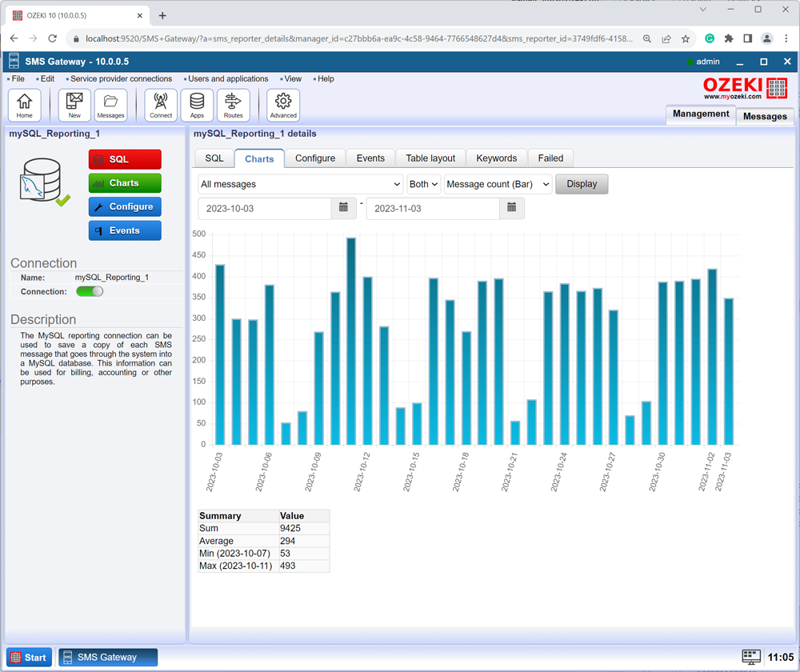Image resolution: width=800 pixels, height=672 pixels.
Task: Click the start date field 2023-10-03
Action: tap(265, 208)
